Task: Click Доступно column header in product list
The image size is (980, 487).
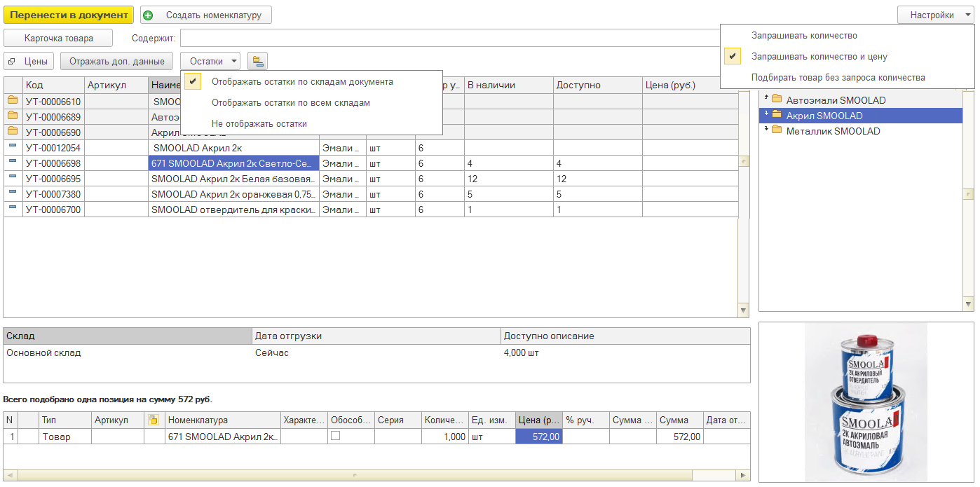Action: 597,85
